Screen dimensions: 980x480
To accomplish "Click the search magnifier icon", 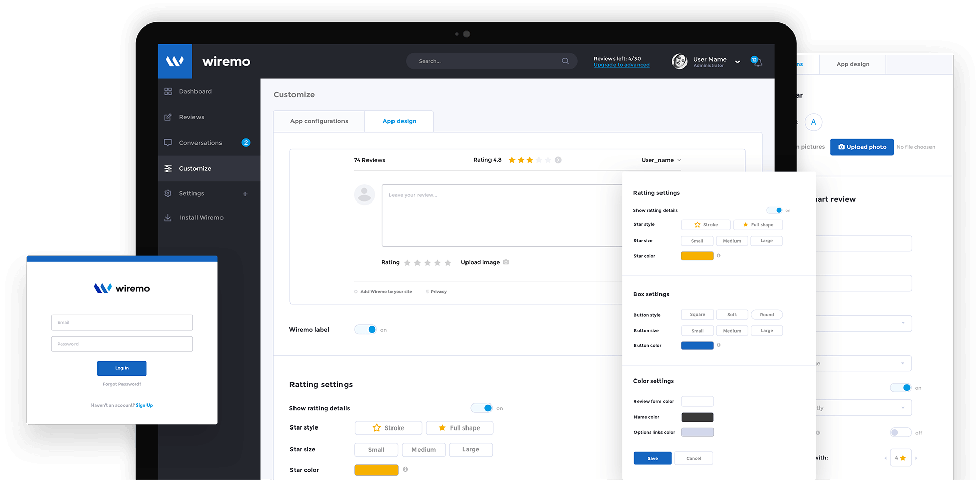I will tap(565, 61).
